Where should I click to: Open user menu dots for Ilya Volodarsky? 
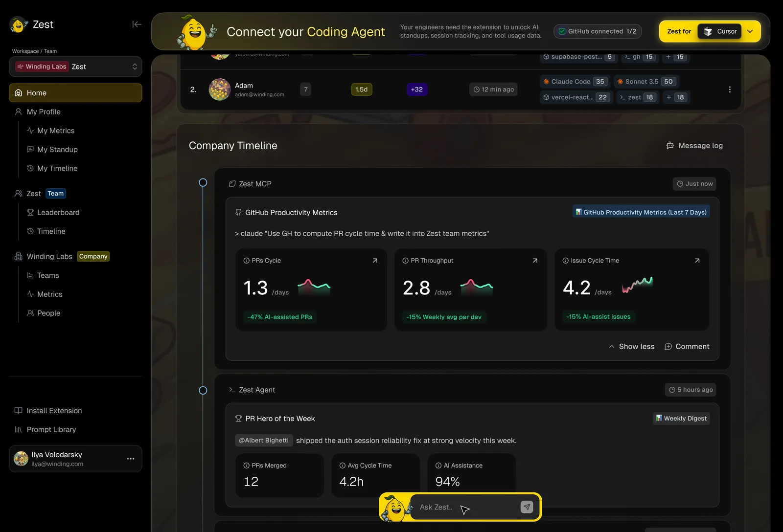tap(131, 459)
